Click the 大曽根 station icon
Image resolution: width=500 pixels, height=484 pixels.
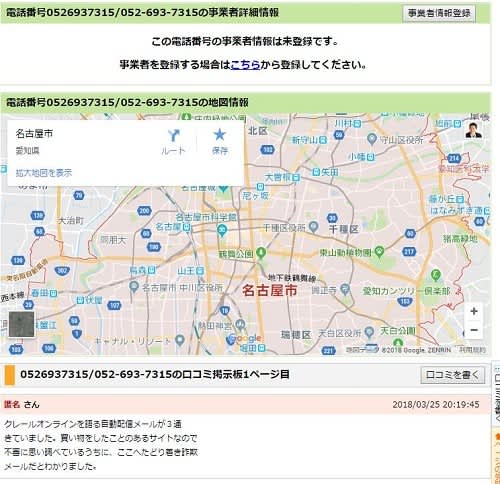pos(296,177)
